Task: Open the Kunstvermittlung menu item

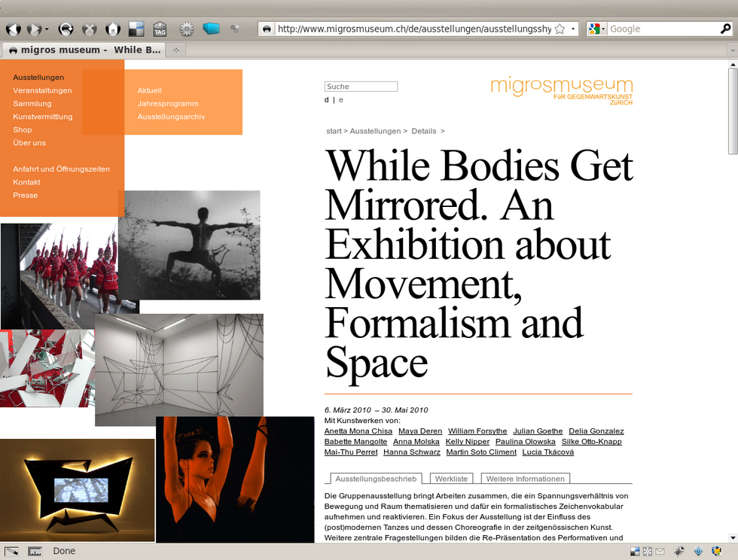Action: point(43,117)
